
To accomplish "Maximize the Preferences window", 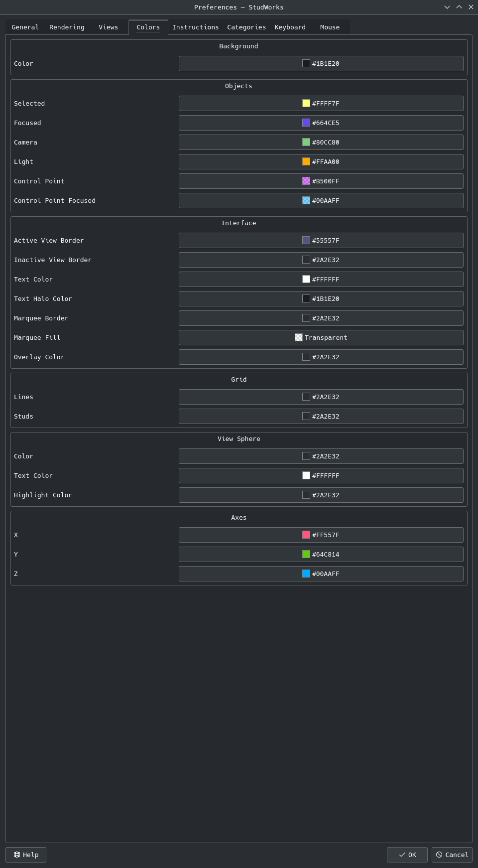I will click(x=459, y=7).
